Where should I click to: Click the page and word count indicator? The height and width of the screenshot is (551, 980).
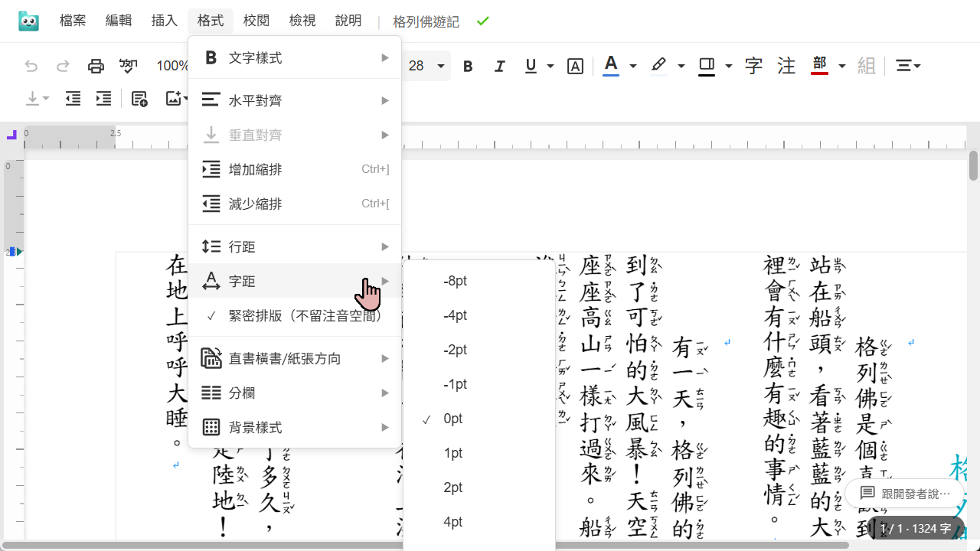[x=916, y=528]
